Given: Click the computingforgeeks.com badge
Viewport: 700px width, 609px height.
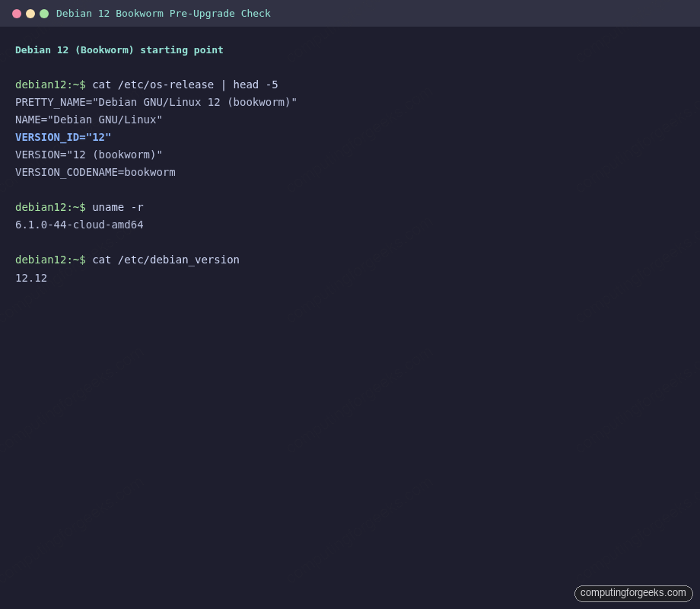Looking at the screenshot, I should click(x=633, y=593).
